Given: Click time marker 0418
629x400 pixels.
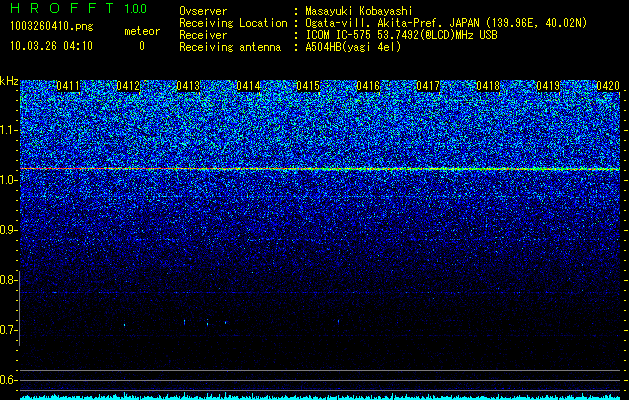Looking at the screenshot, I should tap(488, 86).
